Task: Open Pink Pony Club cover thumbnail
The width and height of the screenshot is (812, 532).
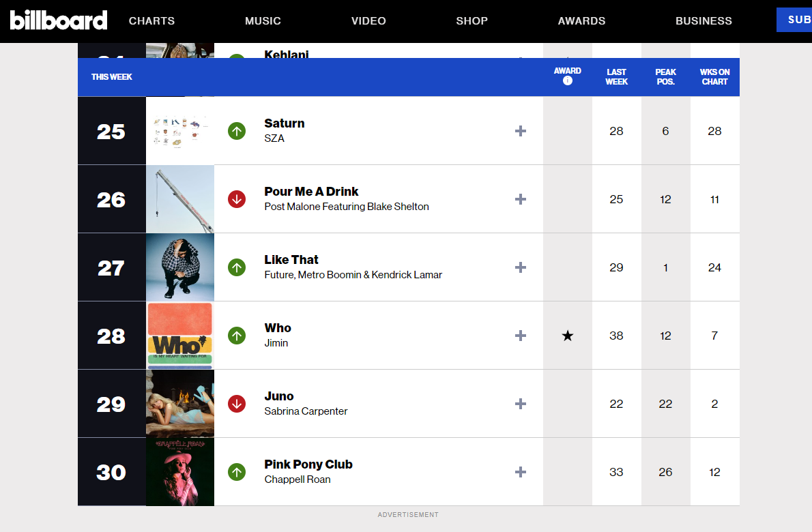Action: [180, 472]
